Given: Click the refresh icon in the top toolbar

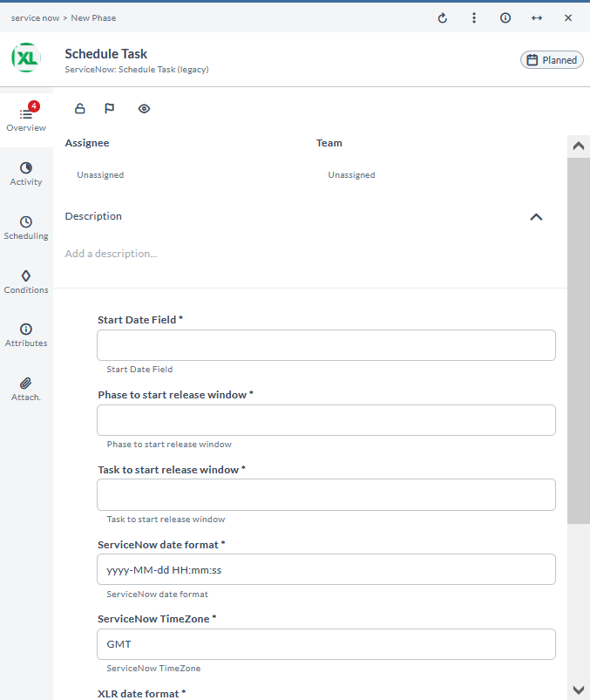Looking at the screenshot, I should (442, 17).
